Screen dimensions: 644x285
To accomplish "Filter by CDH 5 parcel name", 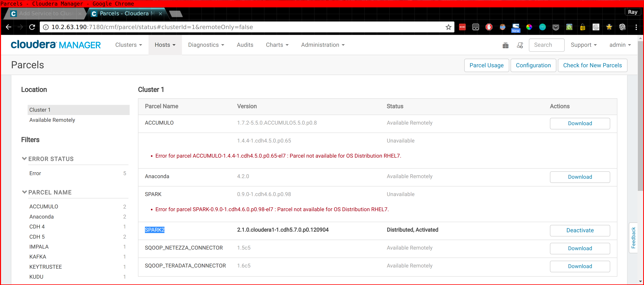I will click(x=78, y=237).
